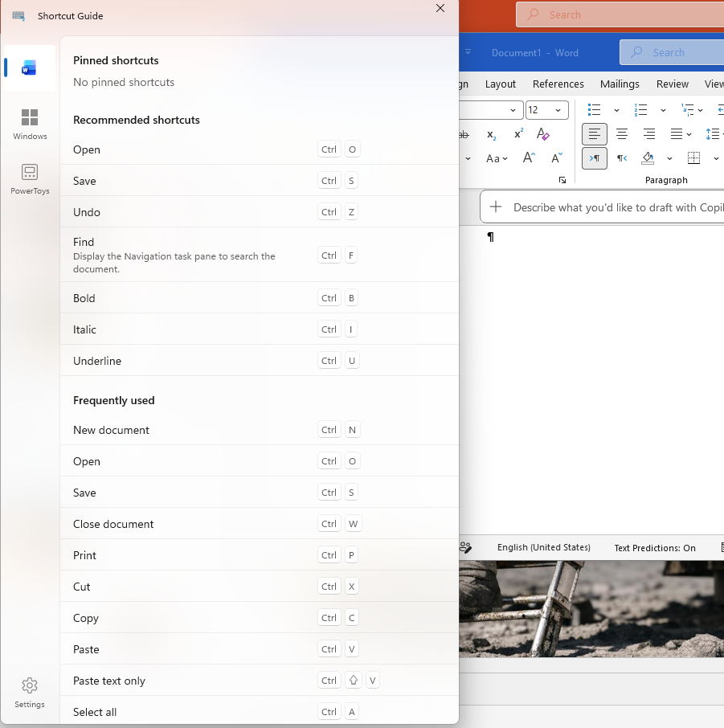Image resolution: width=724 pixels, height=728 pixels.
Task: Toggle Superscript formatting in Word
Action: (519, 134)
